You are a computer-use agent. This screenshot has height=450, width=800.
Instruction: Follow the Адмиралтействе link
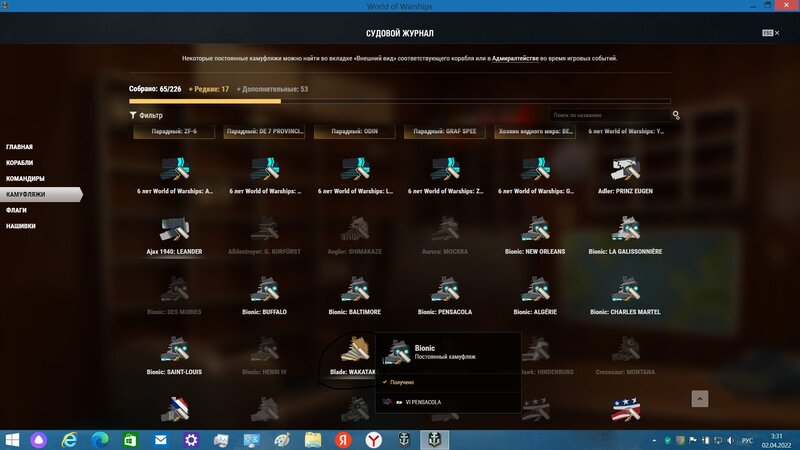(x=515, y=59)
